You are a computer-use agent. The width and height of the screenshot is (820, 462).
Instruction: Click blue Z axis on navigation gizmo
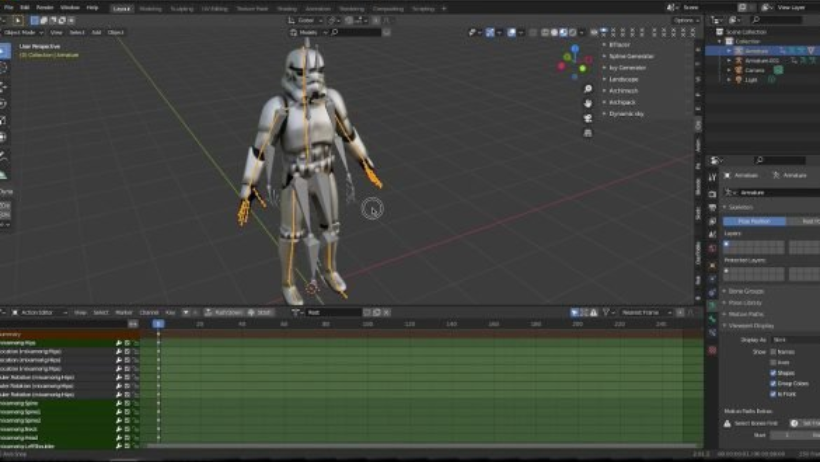[x=575, y=49]
